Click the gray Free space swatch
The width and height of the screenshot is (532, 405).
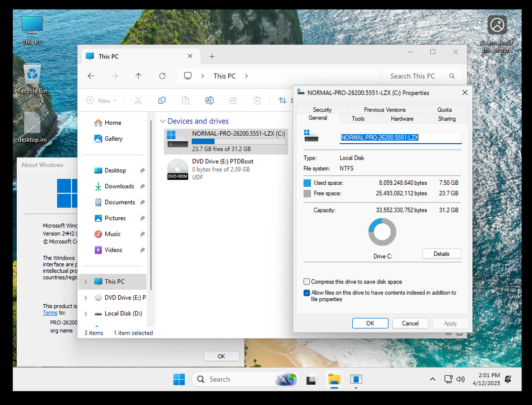pyautogui.click(x=307, y=194)
